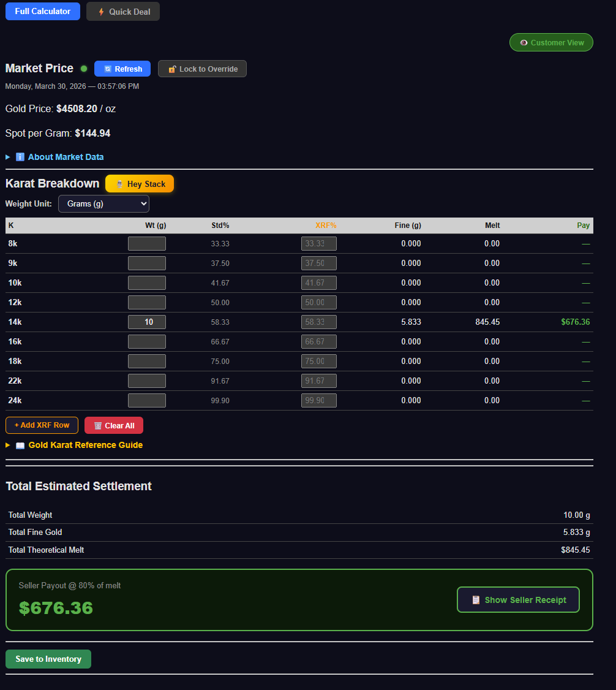Screen dimensions: 616x690
Task: Open the Weight Unit dropdown
Action: tap(103, 203)
